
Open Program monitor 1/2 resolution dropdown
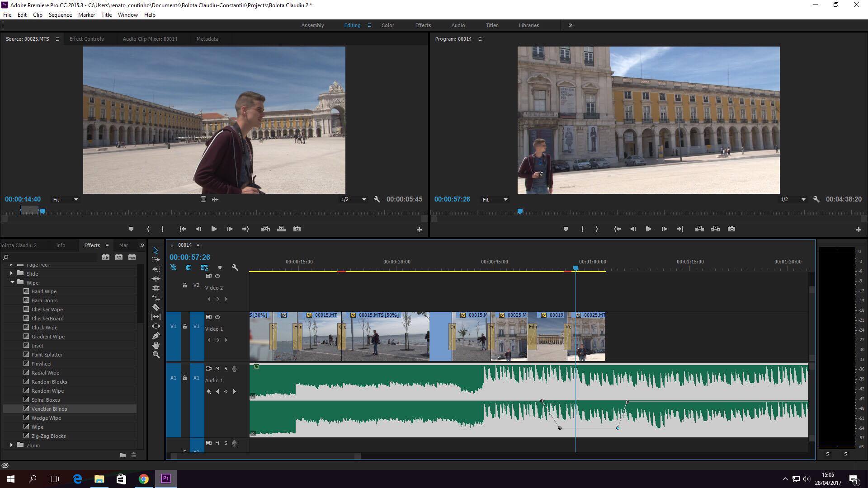pos(793,199)
